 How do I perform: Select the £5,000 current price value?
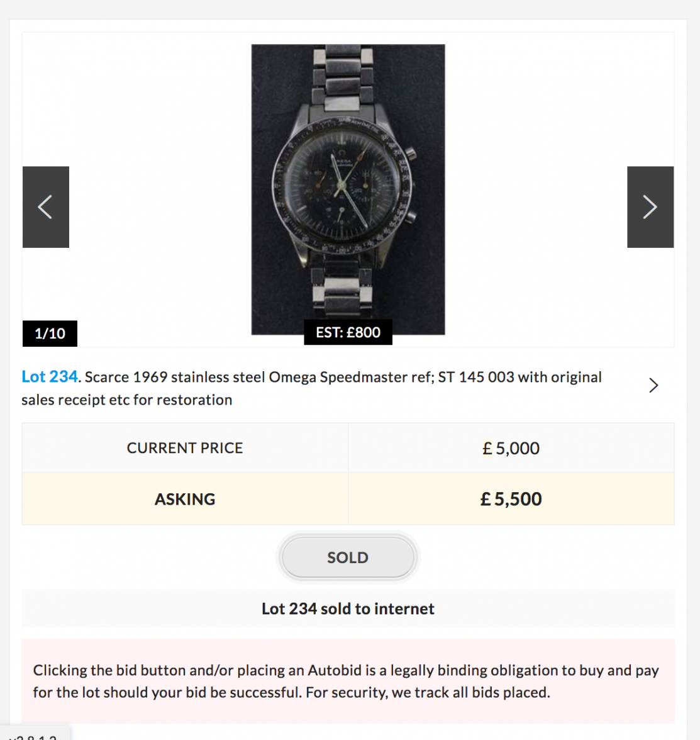(x=511, y=447)
